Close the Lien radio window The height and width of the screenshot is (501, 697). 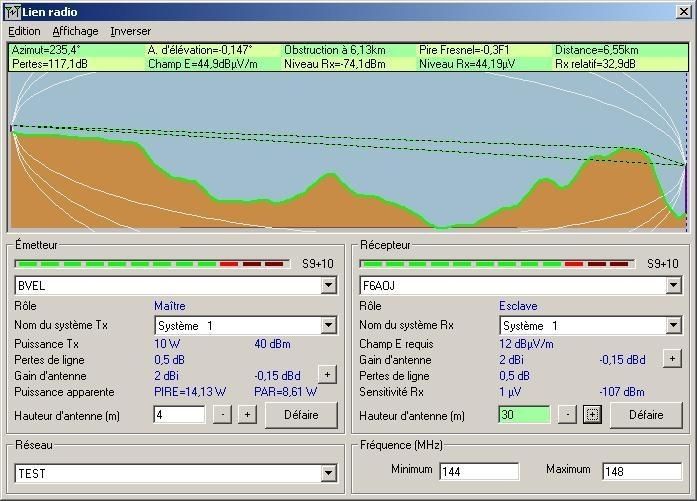coord(683,12)
